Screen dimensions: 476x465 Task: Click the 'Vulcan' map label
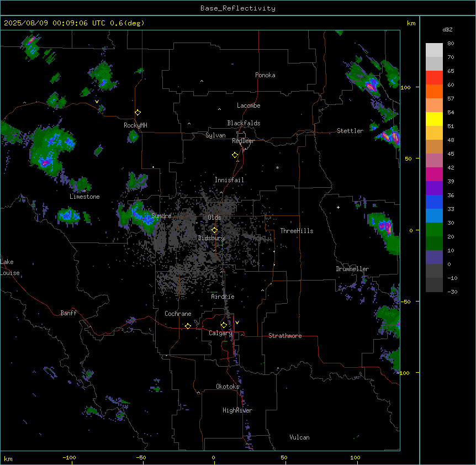pyautogui.click(x=300, y=437)
